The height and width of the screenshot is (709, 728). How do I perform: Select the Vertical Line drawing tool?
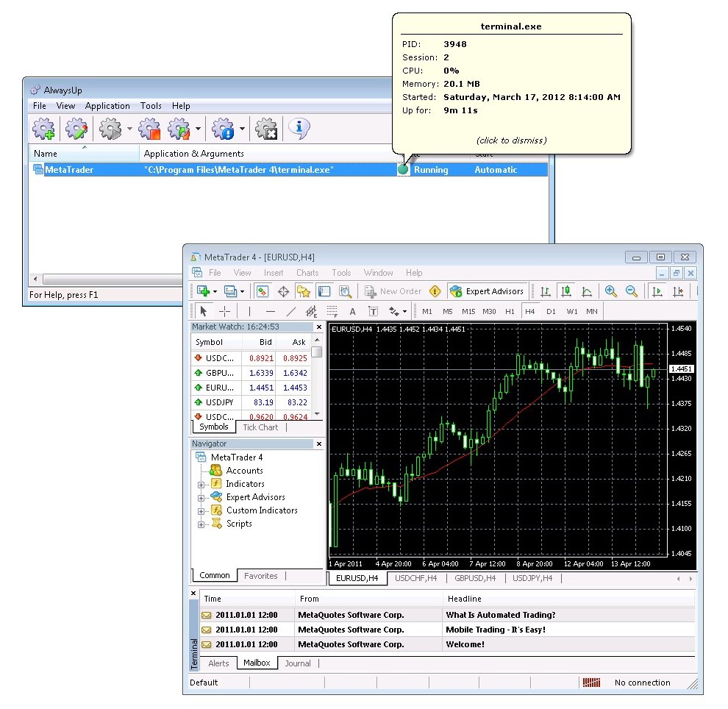249,311
